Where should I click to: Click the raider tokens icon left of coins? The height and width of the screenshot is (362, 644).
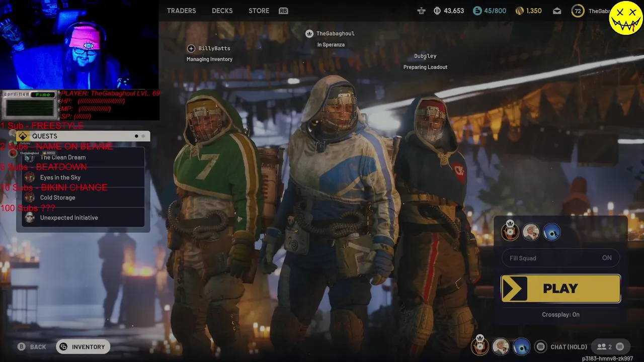tap(421, 11)
